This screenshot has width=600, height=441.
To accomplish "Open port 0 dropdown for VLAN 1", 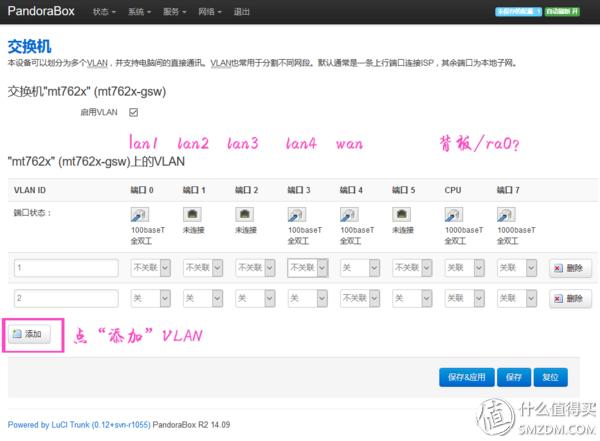I will 151,268.
